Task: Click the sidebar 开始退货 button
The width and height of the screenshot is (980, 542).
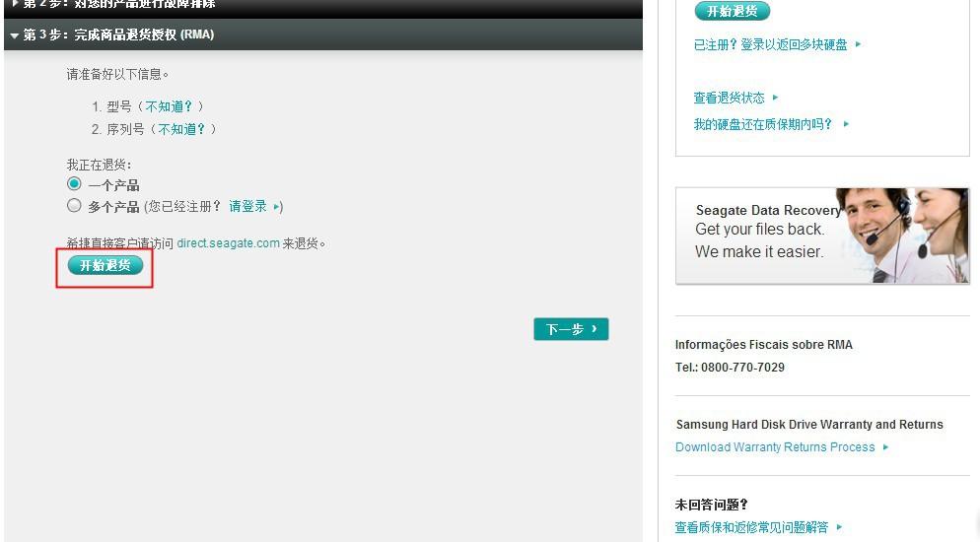Action: point(732,11)
